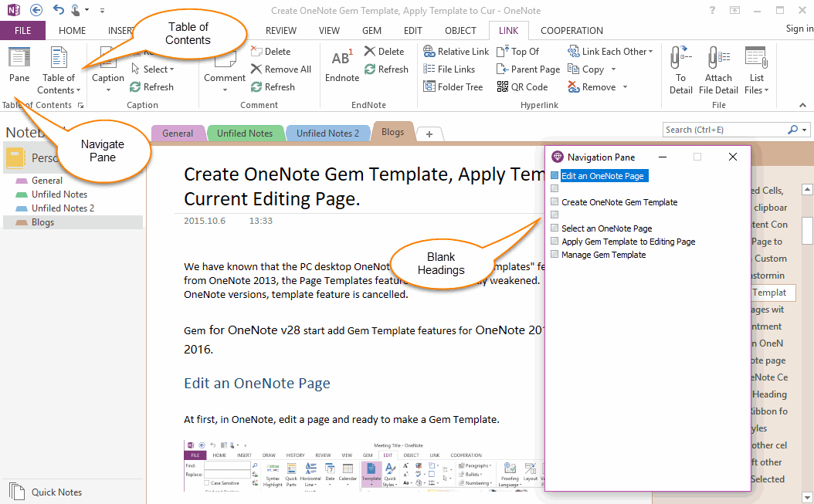Open Customize Quick Access Toolbar dropdown
814x504 pixels.
[102, 10]
